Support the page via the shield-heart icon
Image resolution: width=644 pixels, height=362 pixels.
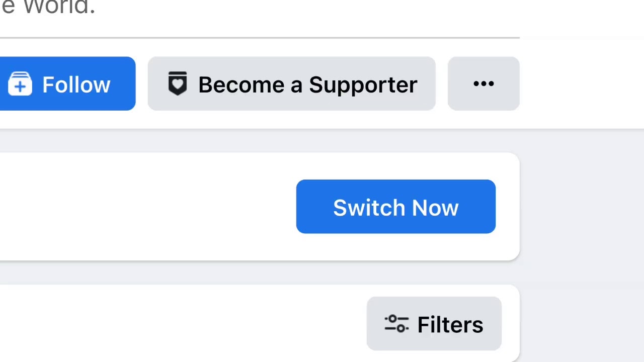point(178,83)
